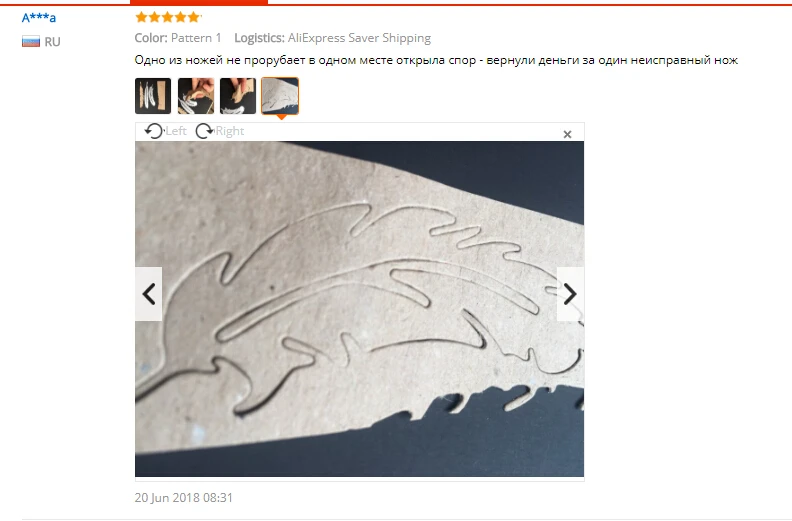Click the Russian flag icon

tap(31, 41)
